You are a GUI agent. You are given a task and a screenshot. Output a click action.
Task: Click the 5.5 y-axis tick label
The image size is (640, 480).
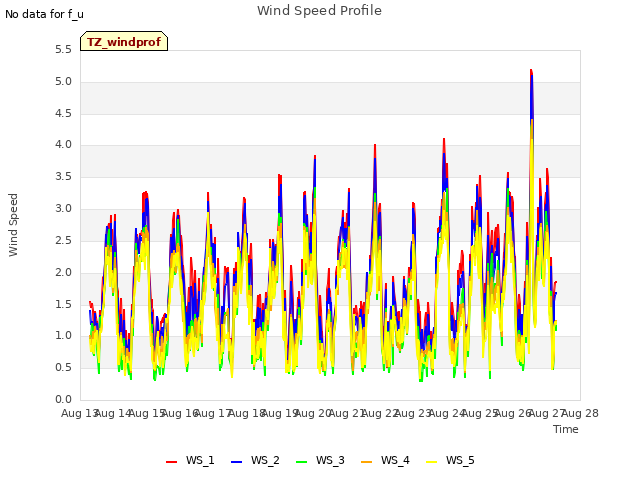pos(63,50)
